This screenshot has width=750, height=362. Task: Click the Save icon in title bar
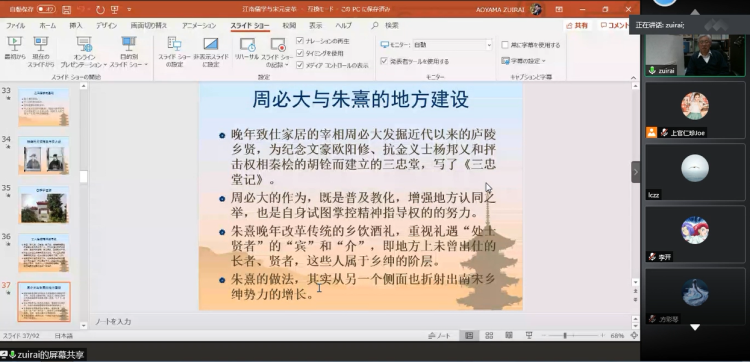pyautogui.click(x=66, y=10)
